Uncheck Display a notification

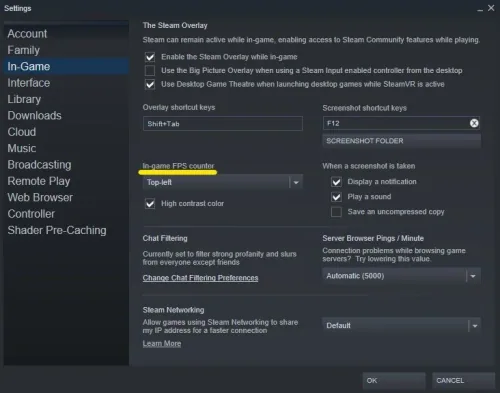click(x=336, y=182)
